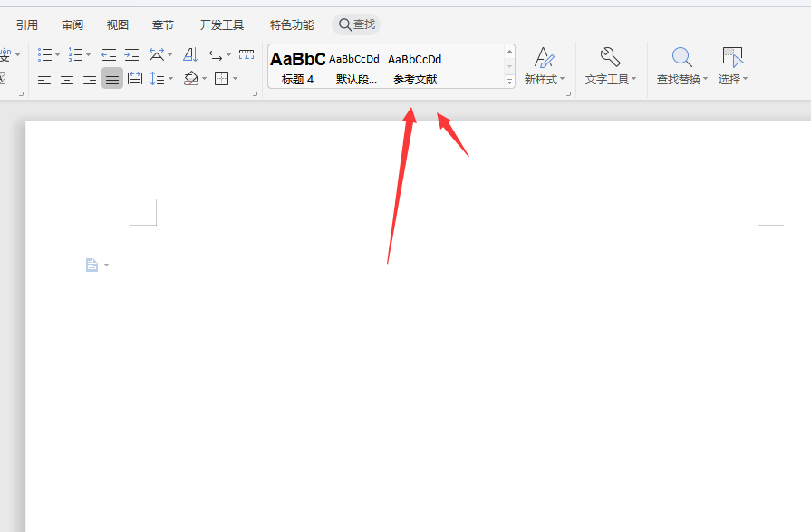Click the Chinese character spacing layout icon
811x532 pixels.
coord(157,54)
